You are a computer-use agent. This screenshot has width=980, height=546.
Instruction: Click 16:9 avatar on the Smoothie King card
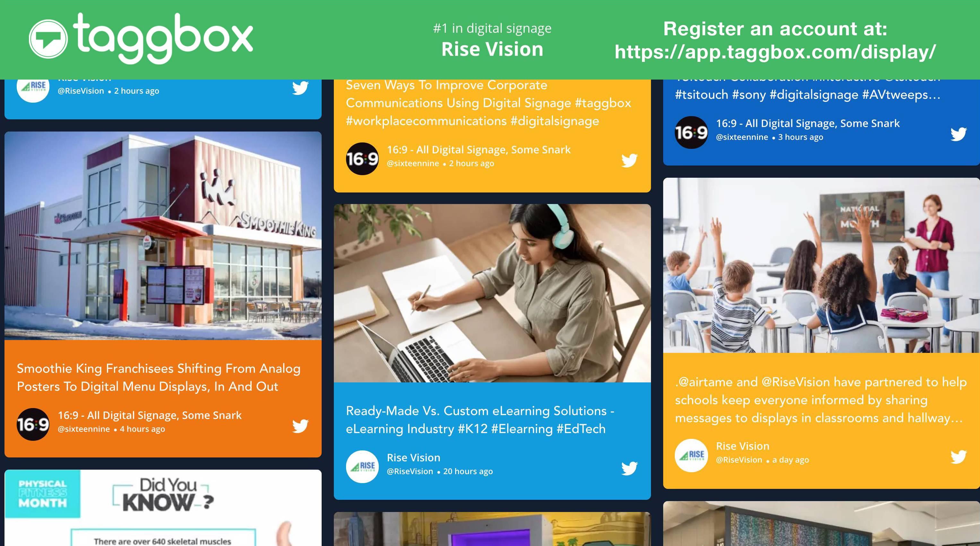(33, 424)
